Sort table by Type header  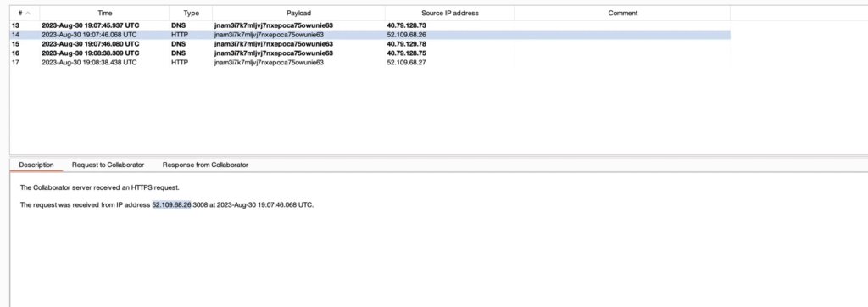click(x=191, y=14)
